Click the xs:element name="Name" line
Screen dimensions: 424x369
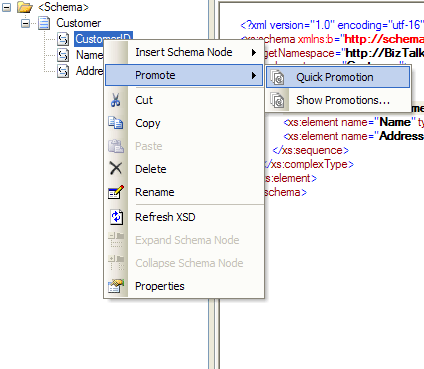point(353,122)
